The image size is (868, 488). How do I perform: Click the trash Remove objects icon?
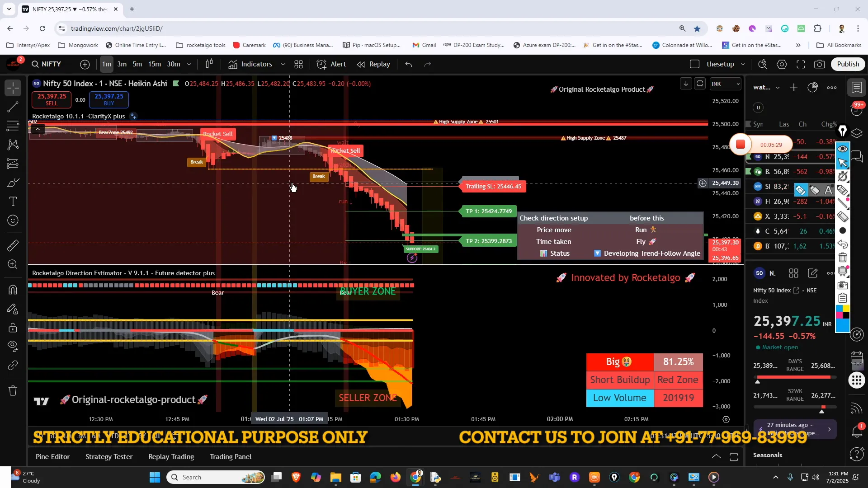[x=13, y=390]
